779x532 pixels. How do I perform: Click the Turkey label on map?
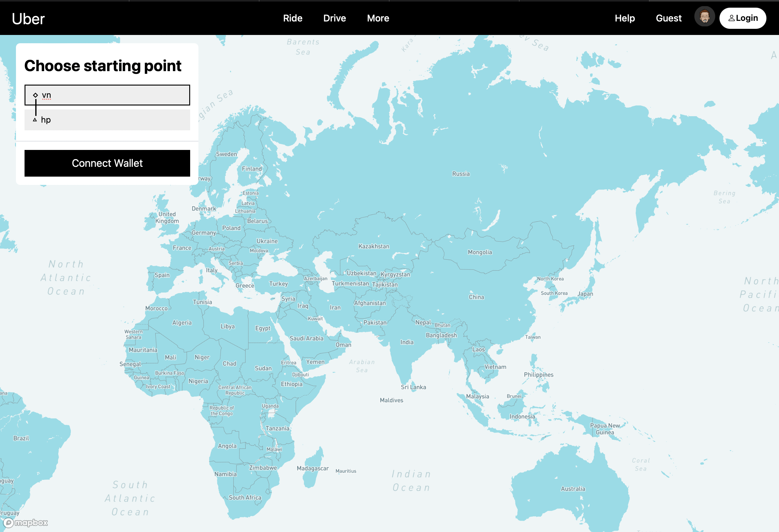pyautogui.click(x=278, y=284)
